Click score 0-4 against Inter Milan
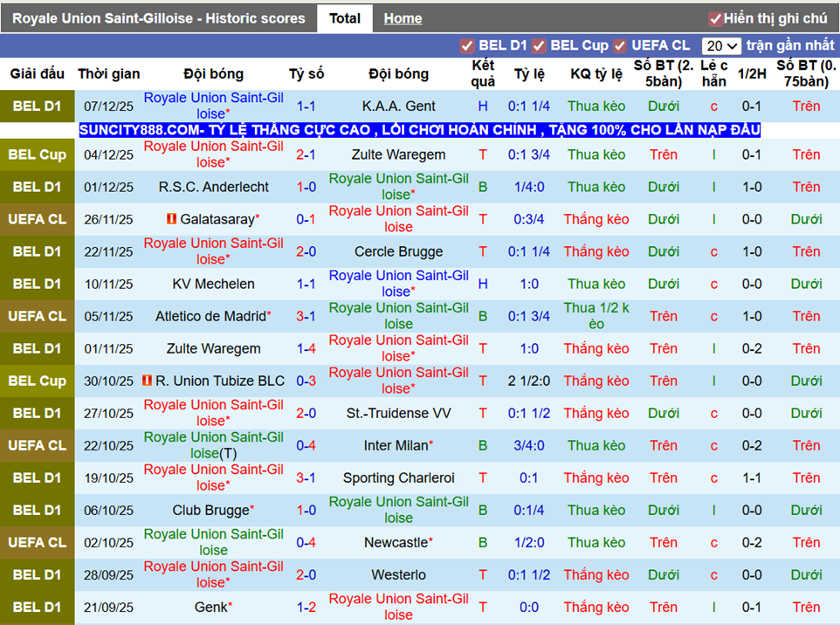The image size is (840, 625). 306,445
